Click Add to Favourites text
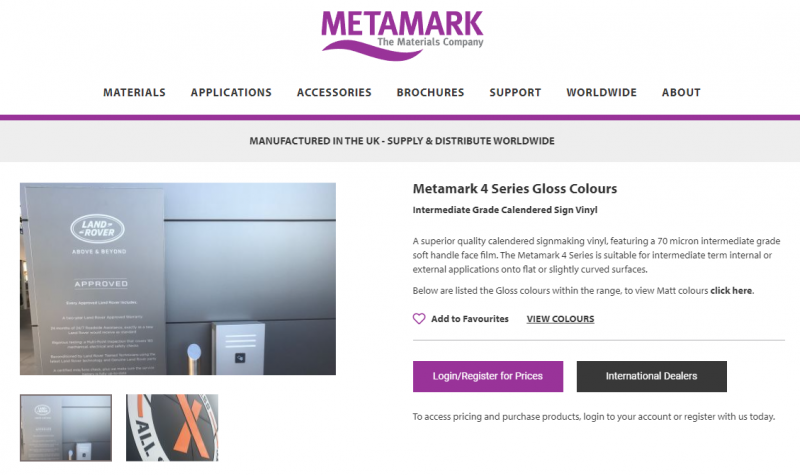The height and width of the screenshot is (475, 800). point(470,319)
